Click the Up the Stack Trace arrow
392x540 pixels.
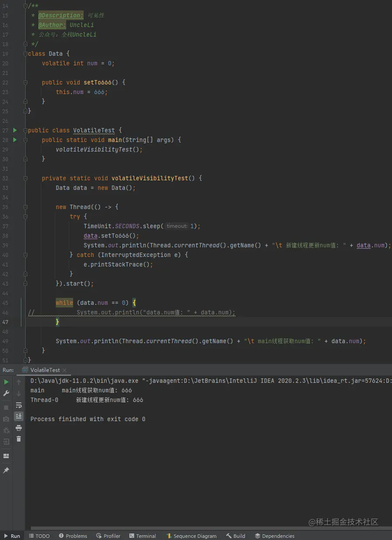click(x=19, y=382)
